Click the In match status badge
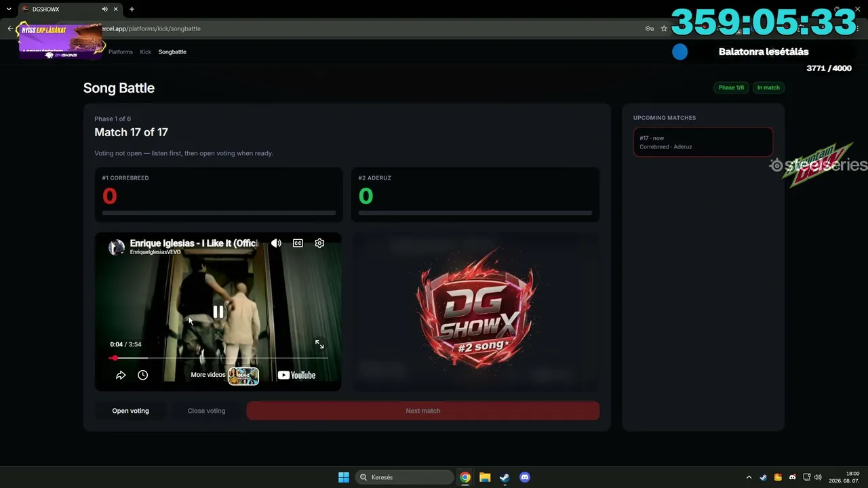 click(x=768, y=87)
